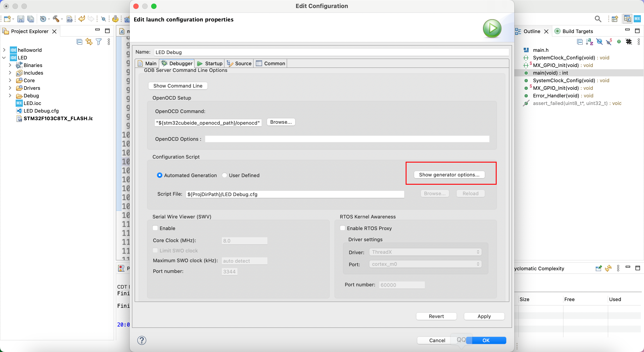Toggle the green dot filter in Outline toolbar
Viewport: 644px width, 352px height.
pos(619,42)
